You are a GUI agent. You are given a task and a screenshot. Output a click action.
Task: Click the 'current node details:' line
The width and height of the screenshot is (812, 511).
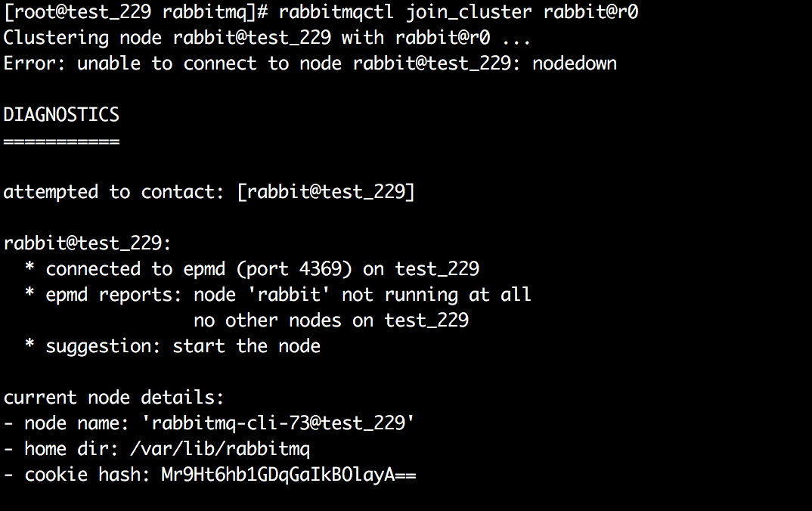[114, 398]
